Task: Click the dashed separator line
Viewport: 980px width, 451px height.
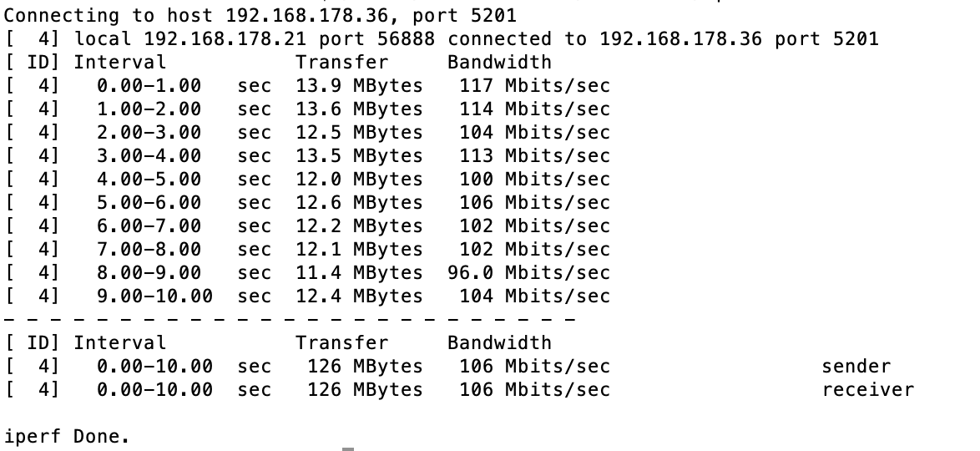Action: [290, 319]
